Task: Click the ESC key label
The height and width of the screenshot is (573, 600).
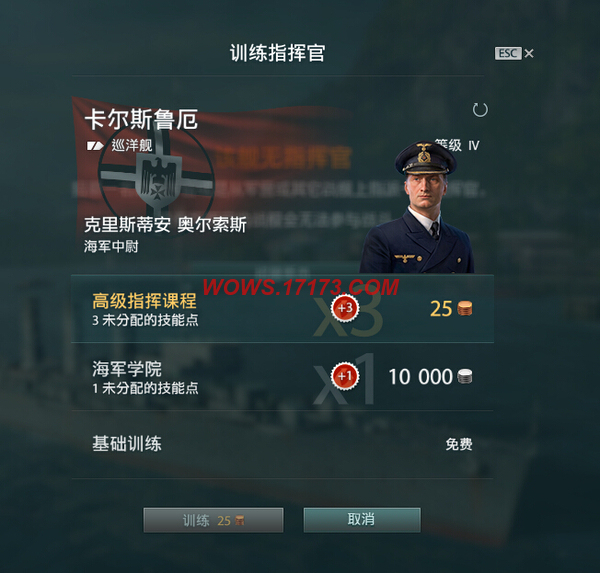Action: 508,53
